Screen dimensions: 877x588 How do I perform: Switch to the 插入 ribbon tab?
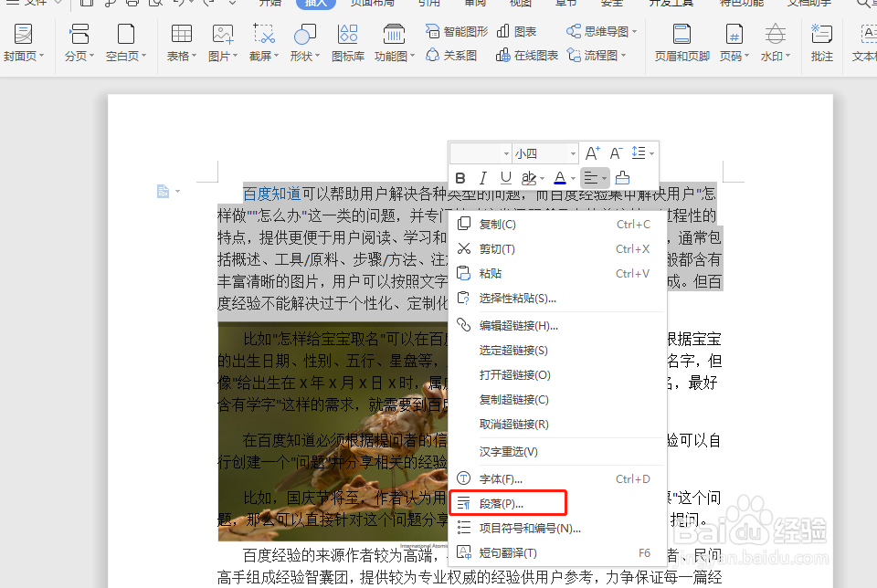pyautogui.click(x=315, y=4)
